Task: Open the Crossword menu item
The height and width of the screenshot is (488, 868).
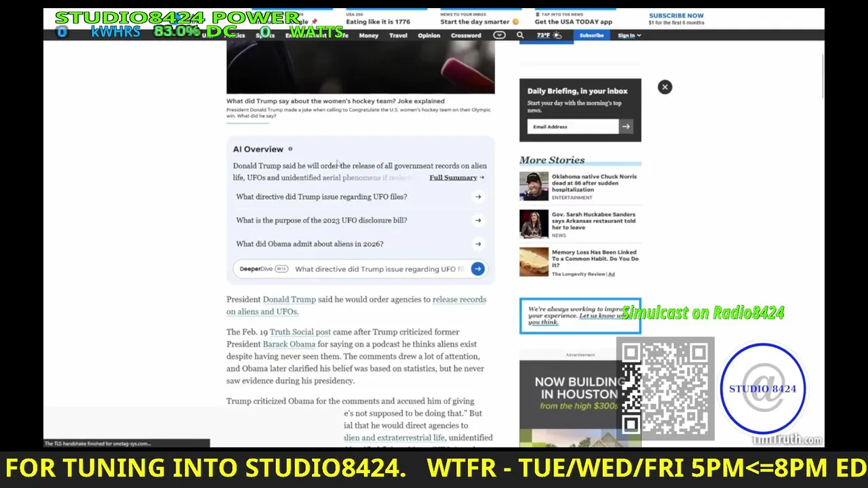Action: pyautogui.click(x=466, y=35)
